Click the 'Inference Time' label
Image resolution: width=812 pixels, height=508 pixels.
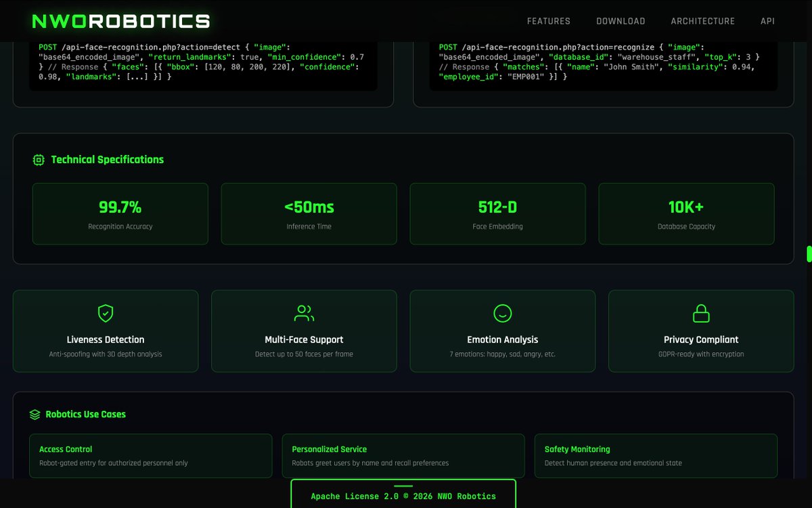click(309, 227)
